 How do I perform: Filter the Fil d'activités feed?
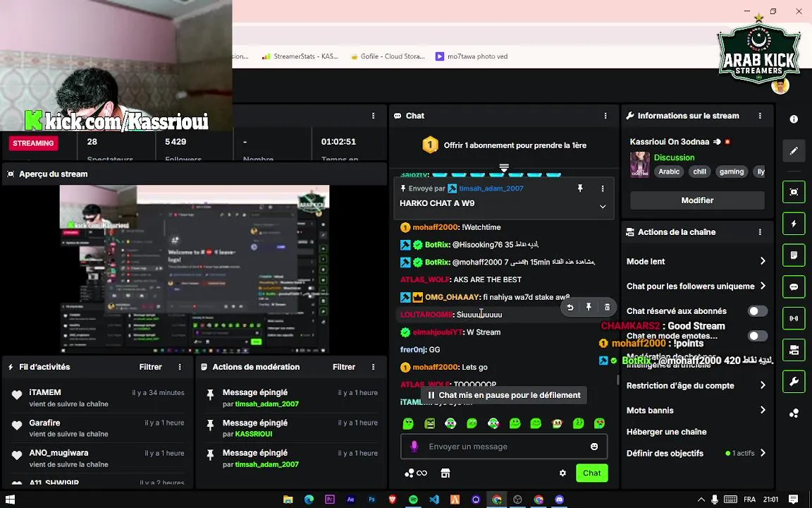click(x=151, y=367)
